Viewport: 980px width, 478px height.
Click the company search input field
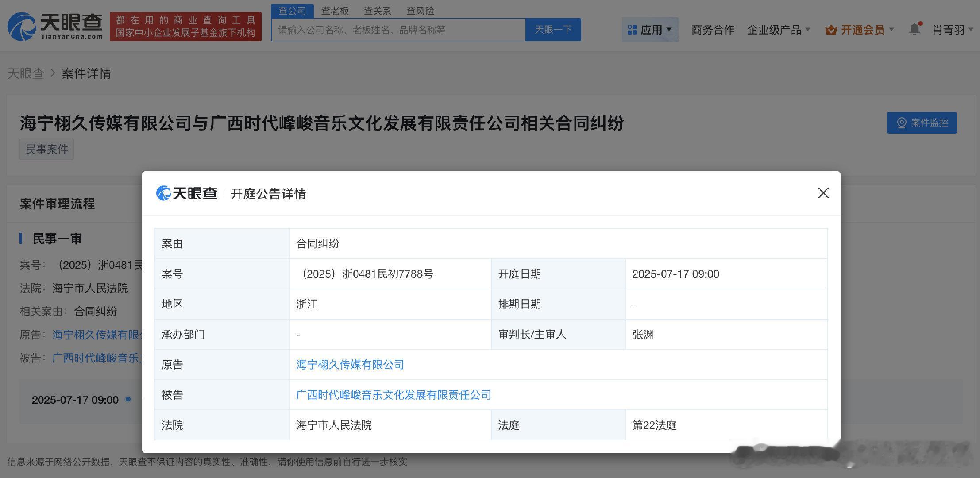(x=398, y=30)
